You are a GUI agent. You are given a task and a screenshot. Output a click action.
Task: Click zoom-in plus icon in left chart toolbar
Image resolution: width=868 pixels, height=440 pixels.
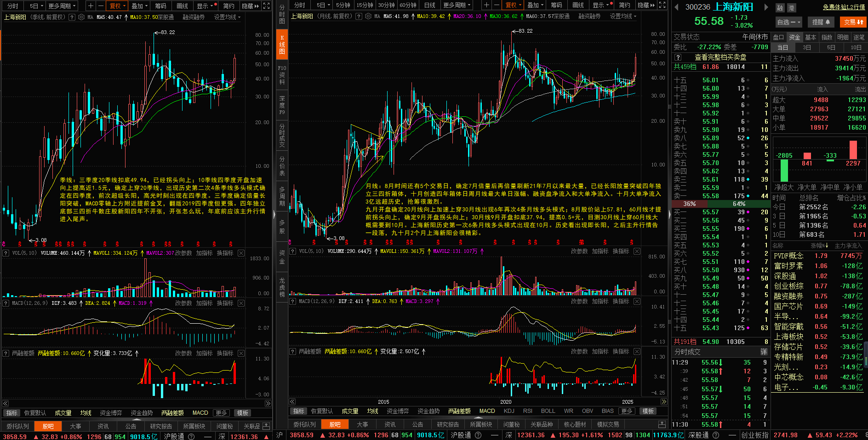point(91,6)
